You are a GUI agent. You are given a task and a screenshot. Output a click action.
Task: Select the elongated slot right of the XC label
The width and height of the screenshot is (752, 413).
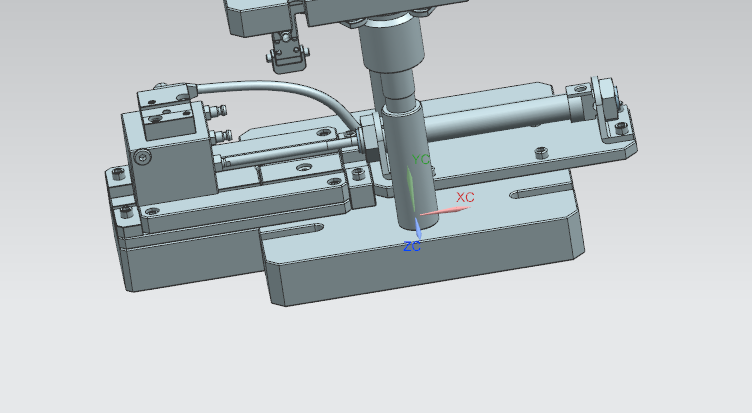point(540,189)
